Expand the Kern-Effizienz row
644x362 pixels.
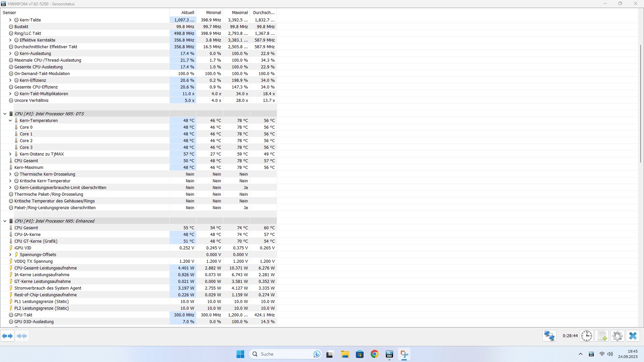(x=10, y=80)
